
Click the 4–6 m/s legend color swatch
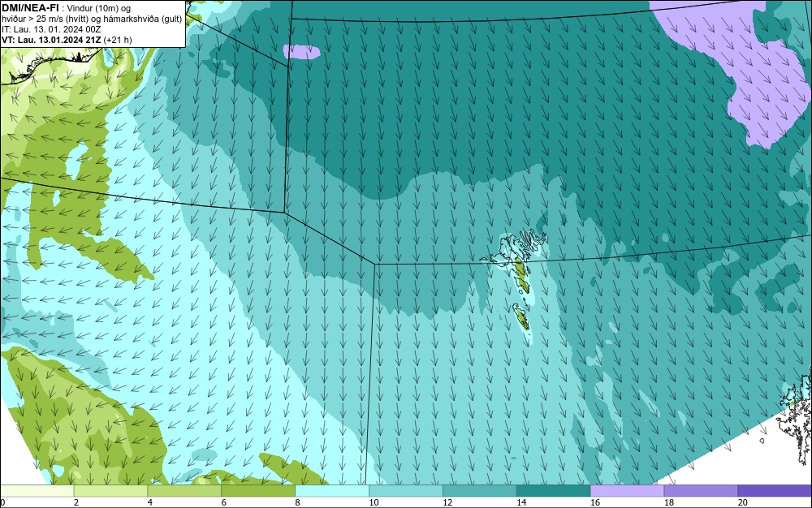[x=184, y=490]
